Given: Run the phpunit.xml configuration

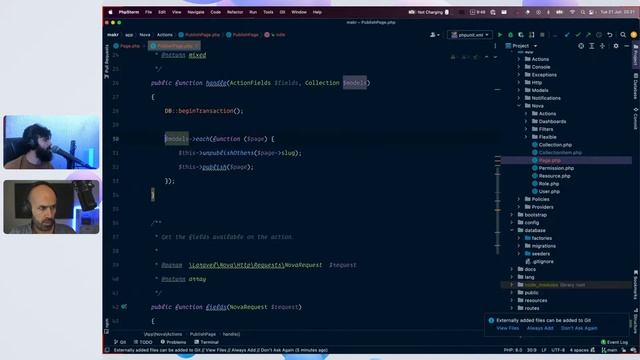Looking at the screenshot, I should [500, 35].
